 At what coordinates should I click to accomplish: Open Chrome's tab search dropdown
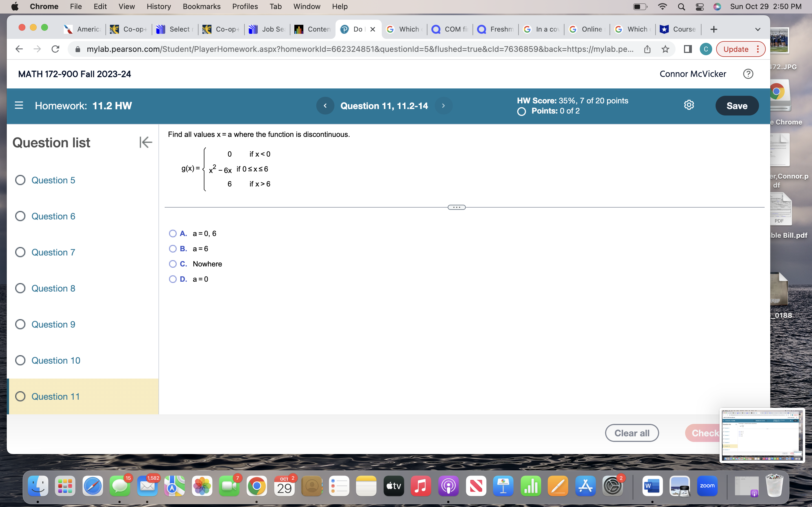(x=758, y=29)
